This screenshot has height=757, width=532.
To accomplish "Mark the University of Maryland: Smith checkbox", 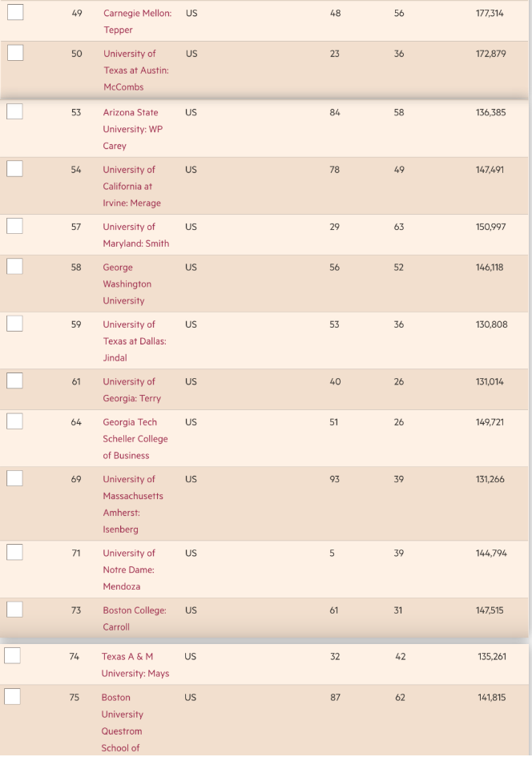I will [14, 226].
